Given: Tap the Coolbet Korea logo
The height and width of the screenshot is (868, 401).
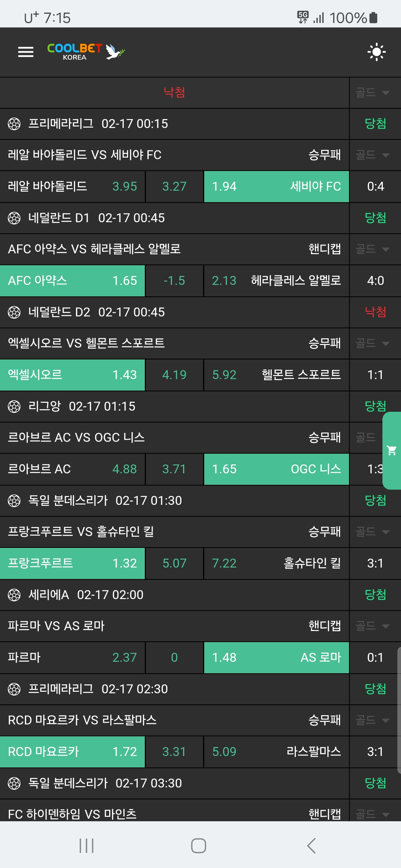Looking at the screenshot, I should (x=86, y=52).
